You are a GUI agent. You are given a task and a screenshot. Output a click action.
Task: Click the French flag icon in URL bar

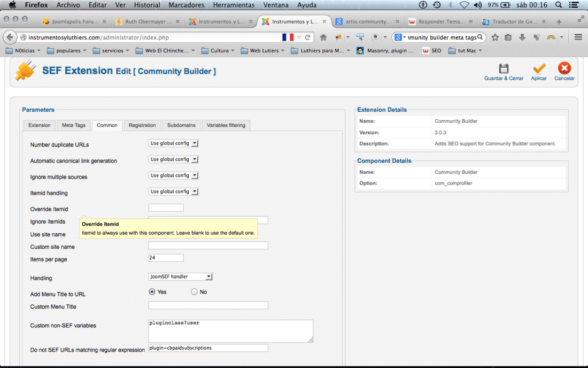pos(288,37)
